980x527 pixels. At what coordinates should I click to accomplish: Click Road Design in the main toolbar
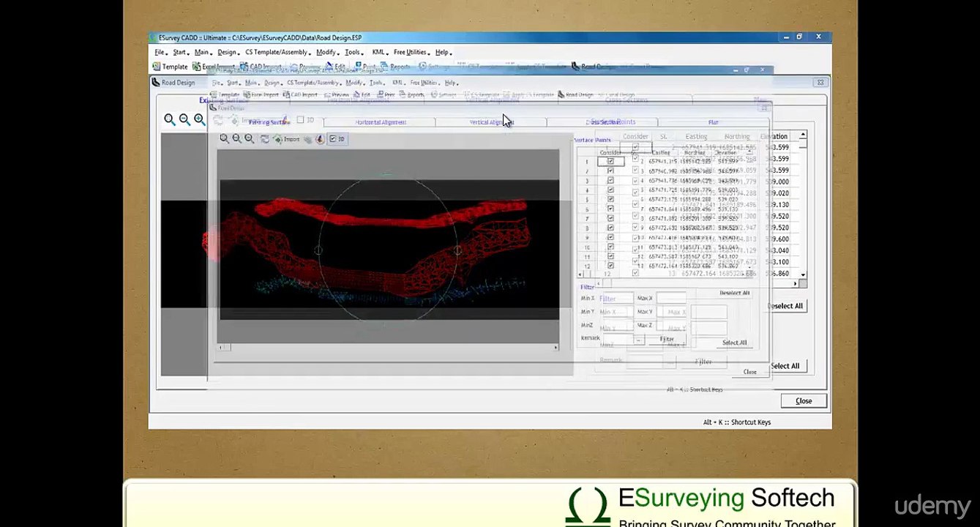[x=593, y=67]
